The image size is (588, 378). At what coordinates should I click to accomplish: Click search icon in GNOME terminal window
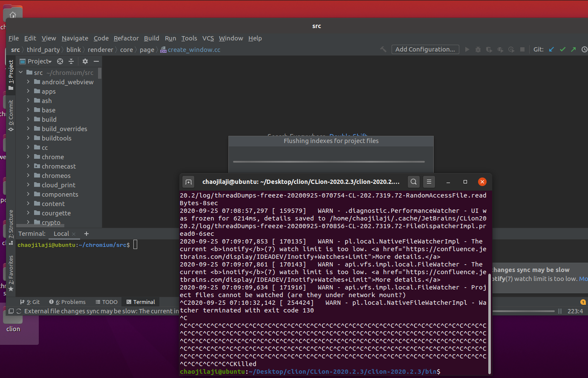coord(414,182)
